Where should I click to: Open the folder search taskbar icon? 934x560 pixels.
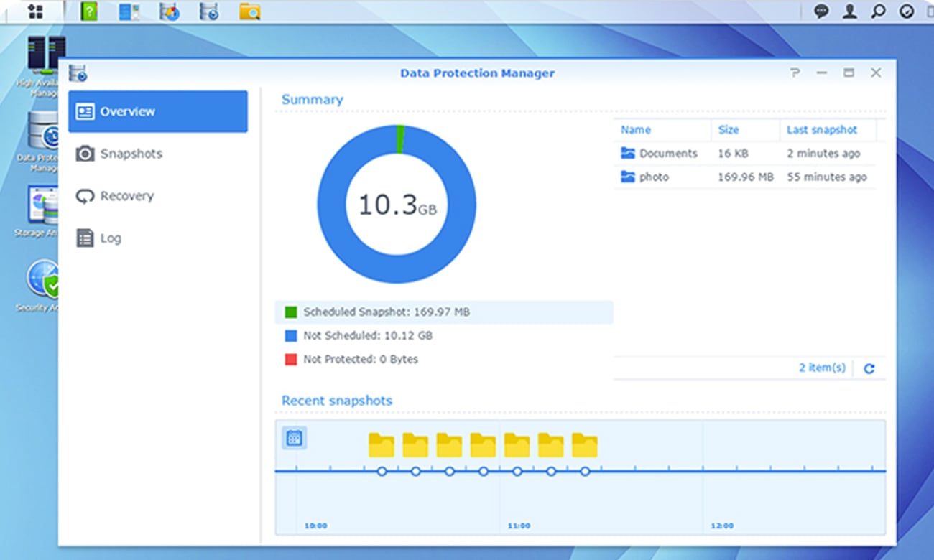(x=249, y=11)
